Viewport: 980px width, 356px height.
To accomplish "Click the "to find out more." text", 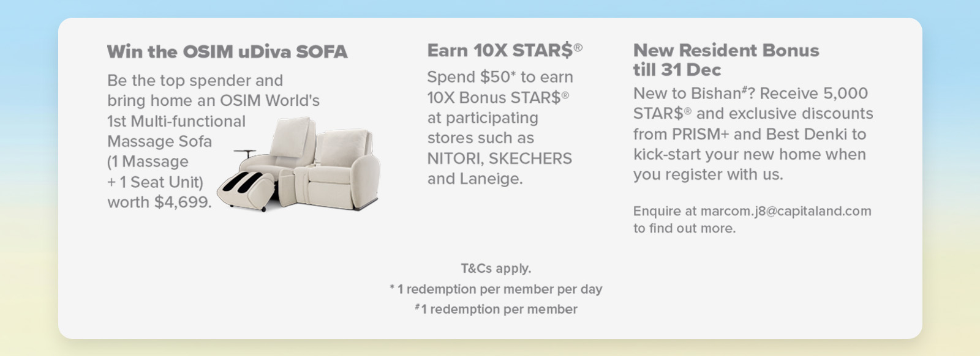I will (x=684, y=228).
